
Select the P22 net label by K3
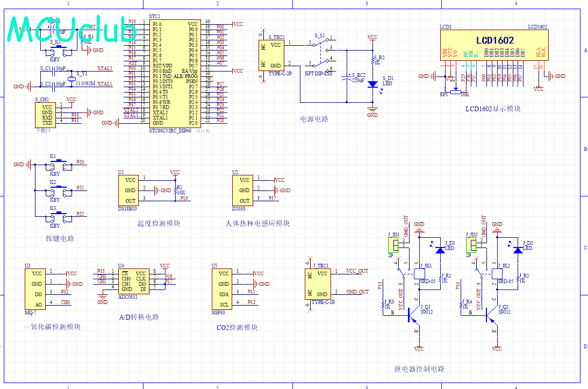(80, 214)
